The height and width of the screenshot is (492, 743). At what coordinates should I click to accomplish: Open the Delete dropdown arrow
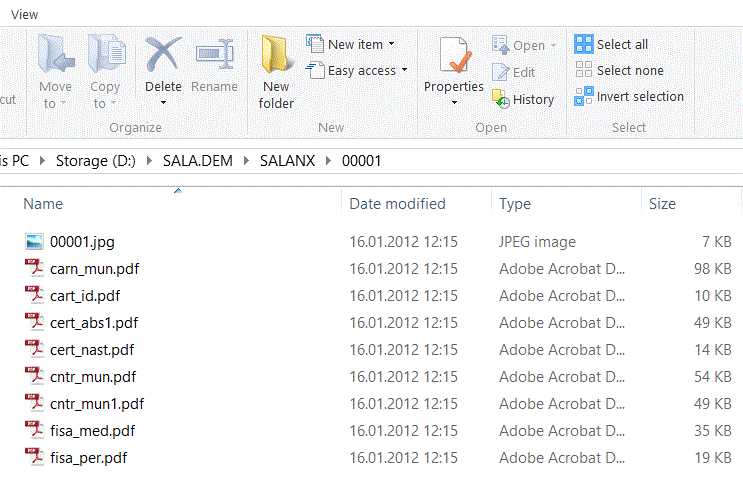(x=163, y=102)
